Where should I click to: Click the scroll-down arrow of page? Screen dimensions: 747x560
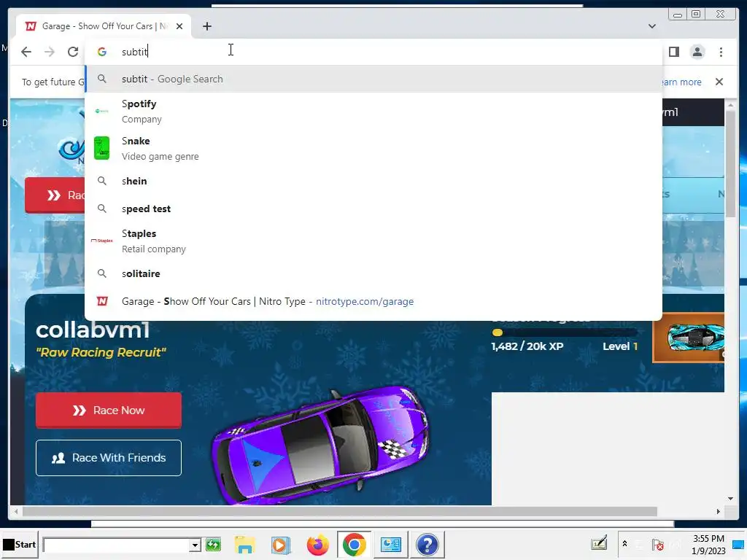tap(730, 499)
